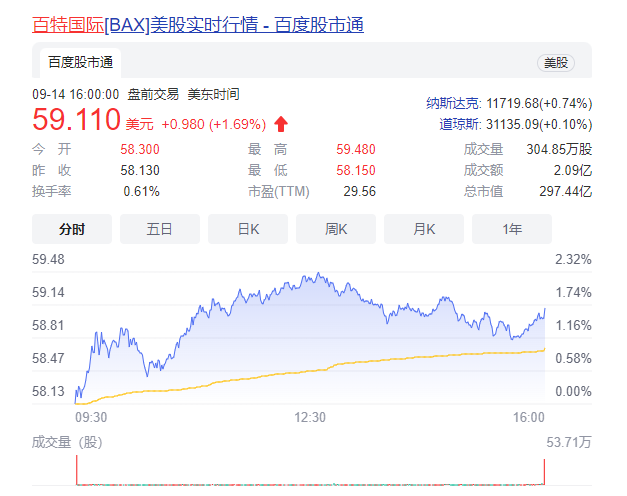Click the closing volume bar at 16:00
Viewport: 627px width, 496px height.
pyautogui.click(x=544, y=472)
